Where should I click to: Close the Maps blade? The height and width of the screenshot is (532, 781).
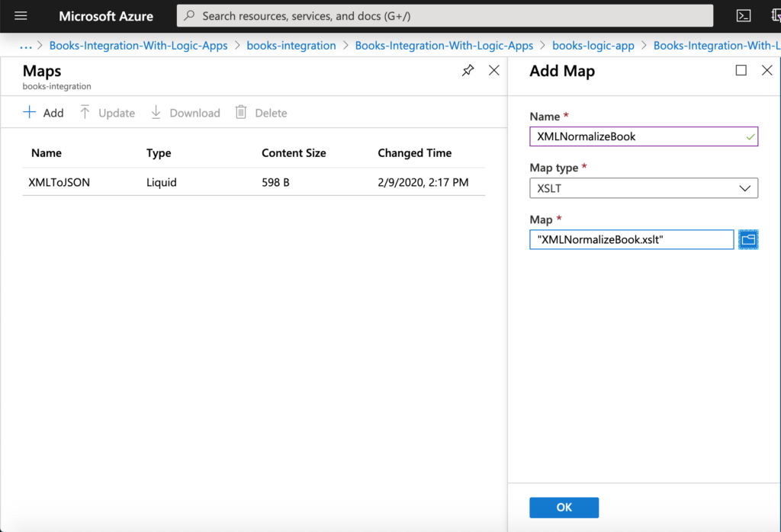pos(493,70)
